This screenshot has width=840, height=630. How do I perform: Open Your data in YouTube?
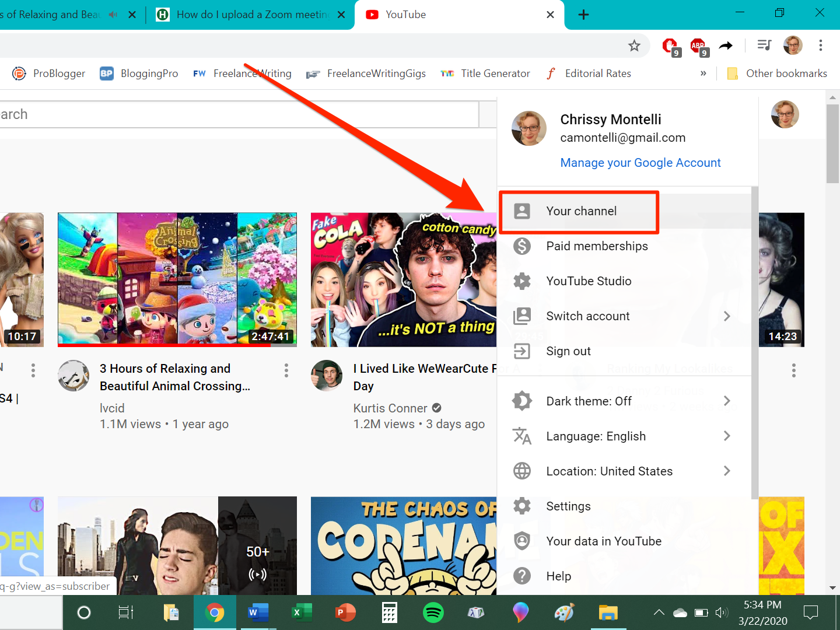tap(625, 541)
